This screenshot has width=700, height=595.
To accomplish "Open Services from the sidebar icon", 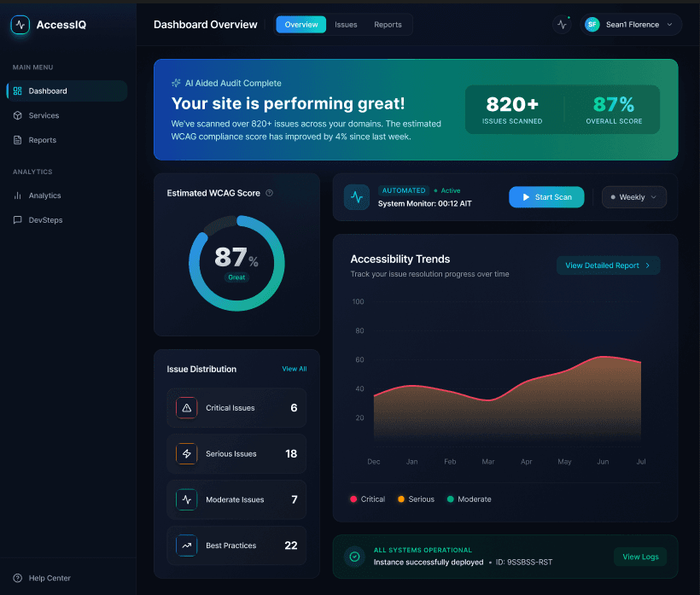I will coord(18,115).
